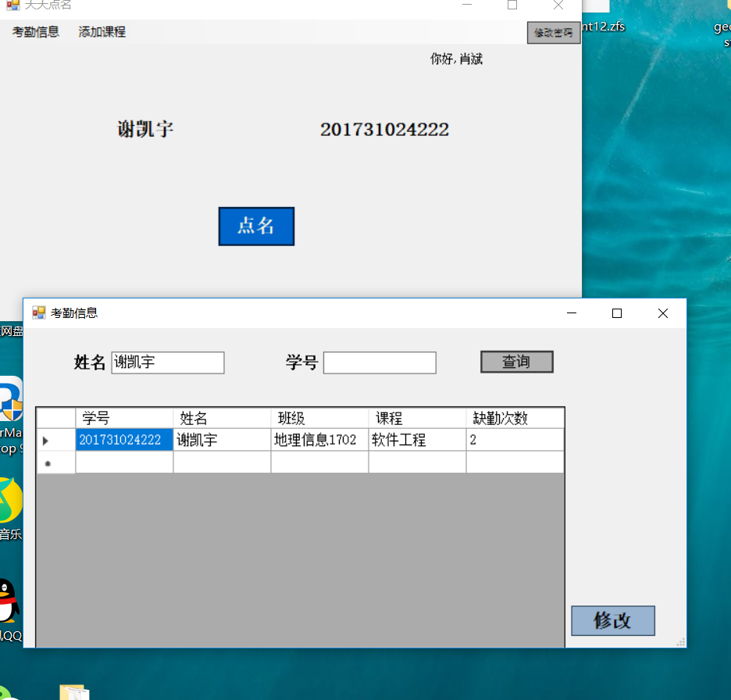Select table cell 201731024222 in 学号 column
Image resolution: width=731 pixels, height=700 pixels.
[124, 440]
